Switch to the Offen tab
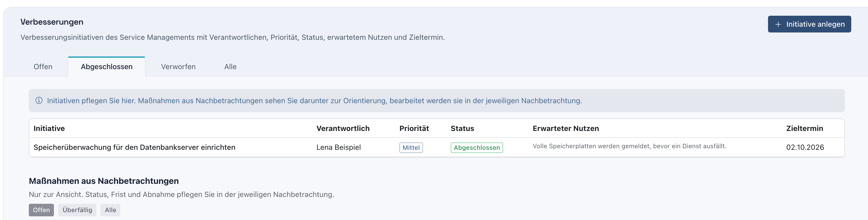 click(x=43, y=67)
